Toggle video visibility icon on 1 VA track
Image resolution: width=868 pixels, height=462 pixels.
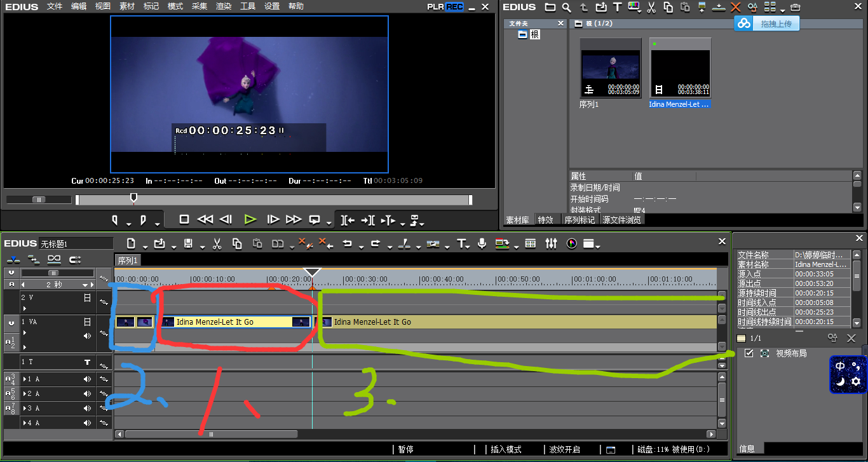click(88, 322)
